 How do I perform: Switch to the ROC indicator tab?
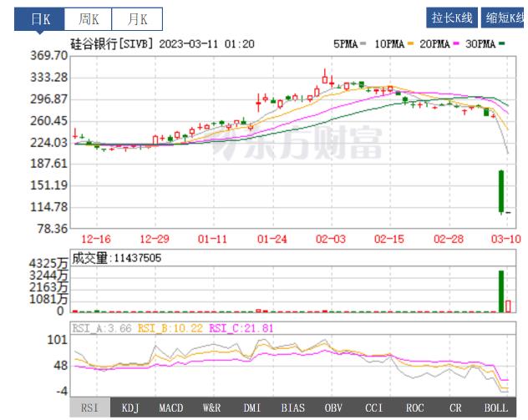[x=414, y=407]
